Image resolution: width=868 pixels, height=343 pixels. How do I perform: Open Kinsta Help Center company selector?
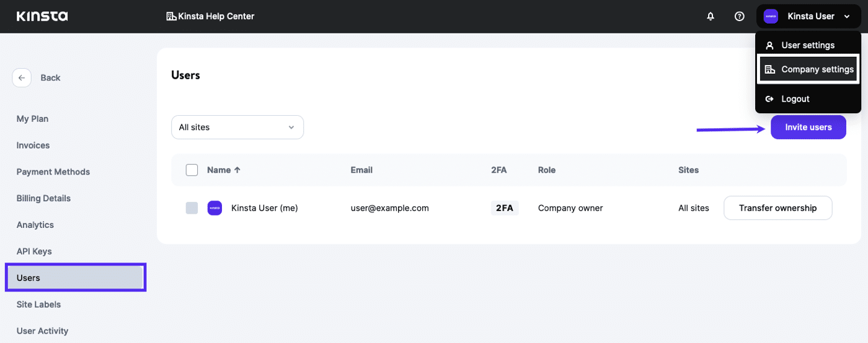(211, 17)
